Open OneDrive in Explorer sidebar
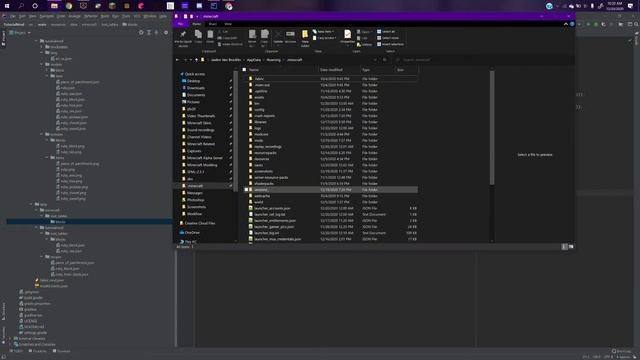 pos(192,233)
